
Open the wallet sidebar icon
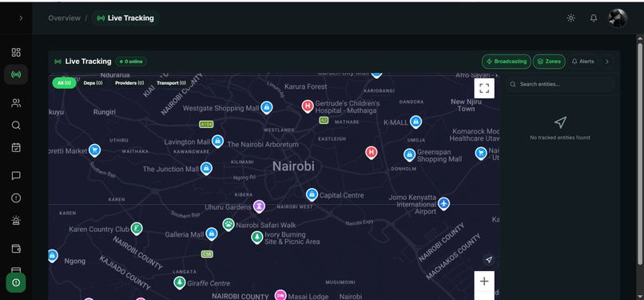(16, 249)
